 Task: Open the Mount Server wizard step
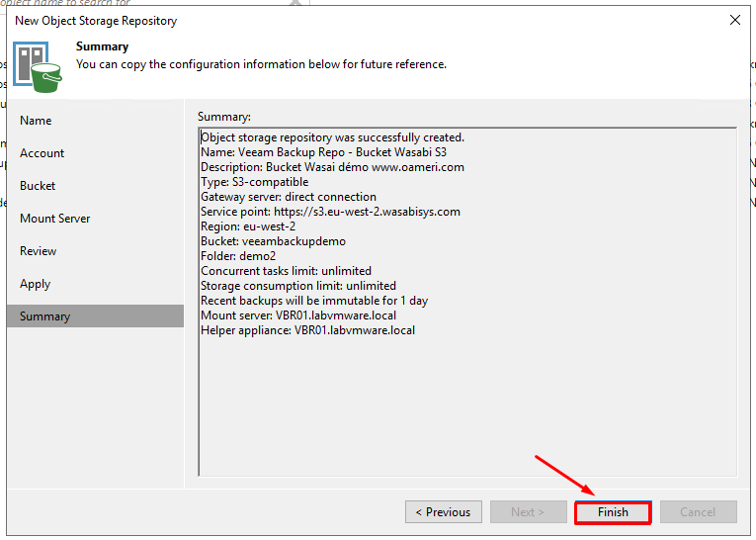pos(55,219)
